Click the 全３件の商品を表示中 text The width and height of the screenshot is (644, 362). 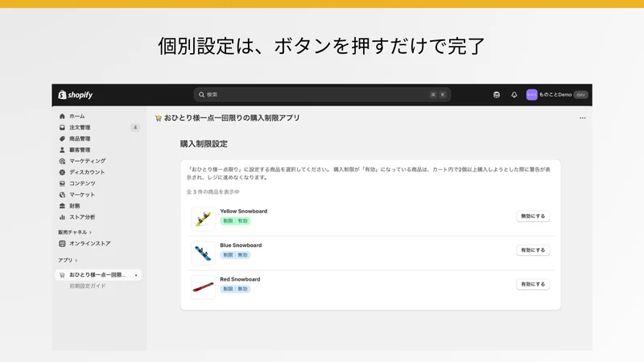point(213,192)
